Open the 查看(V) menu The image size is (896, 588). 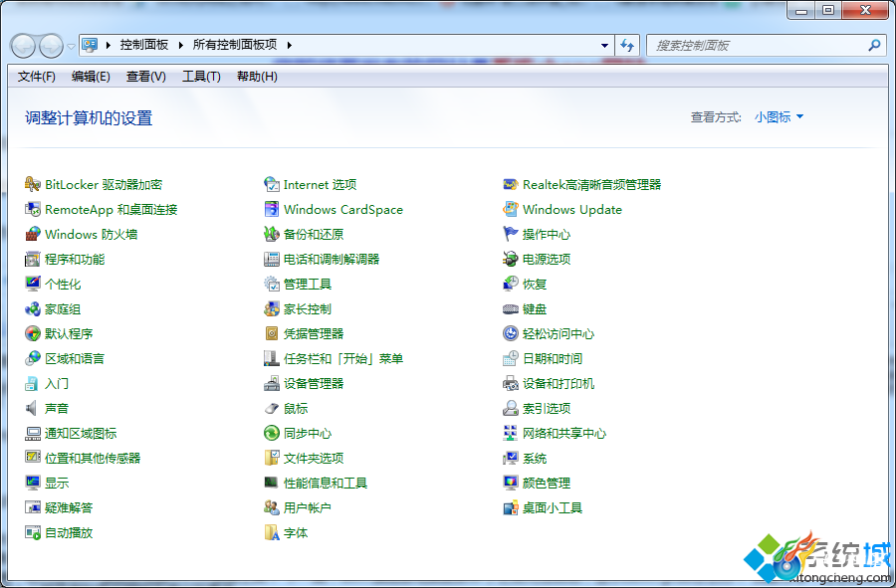pyautogui.click(x=146, y=77)
